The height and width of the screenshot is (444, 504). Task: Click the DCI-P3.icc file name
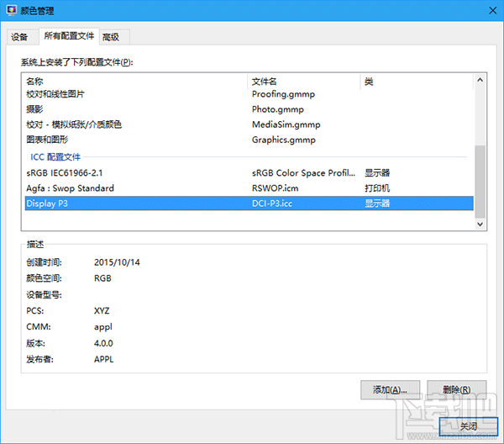click(x=272, y=203)
